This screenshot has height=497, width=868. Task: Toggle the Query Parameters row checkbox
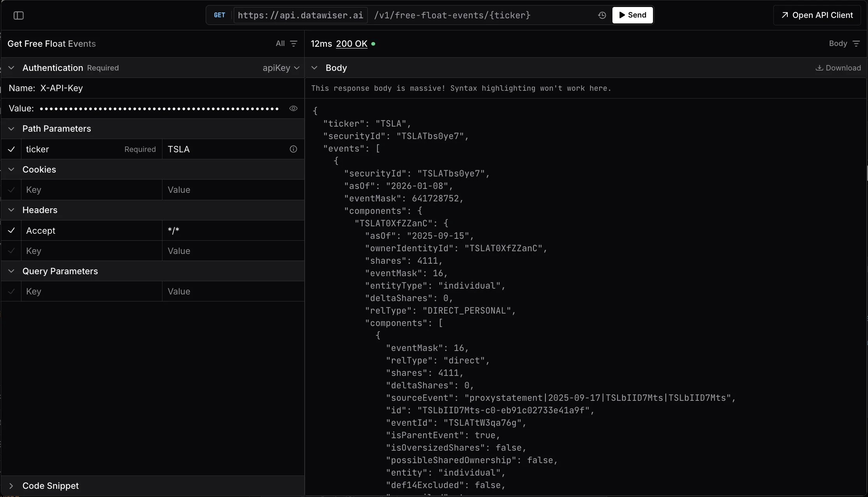coord(11,292)
